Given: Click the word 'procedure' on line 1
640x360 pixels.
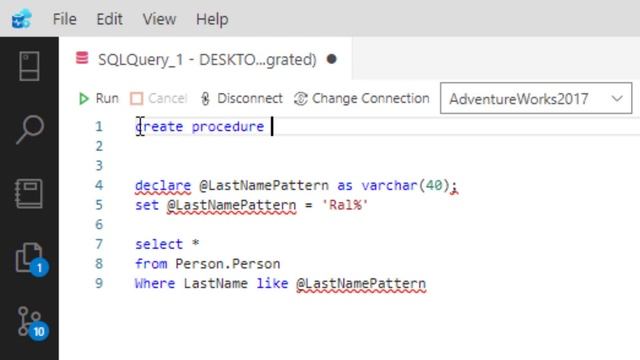Looking at the screenshot, I should 228,127.
